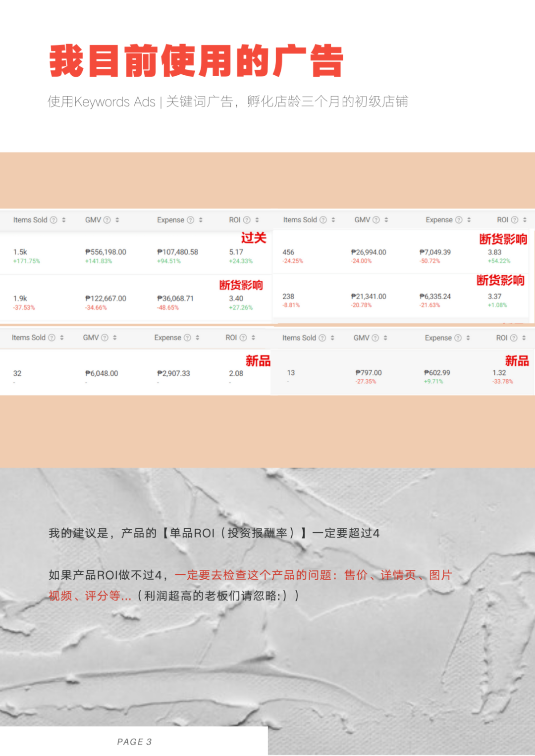Click the PAGE 3 footer text
Viewport: 535px width, 756px height.
(x=134, y=741)
